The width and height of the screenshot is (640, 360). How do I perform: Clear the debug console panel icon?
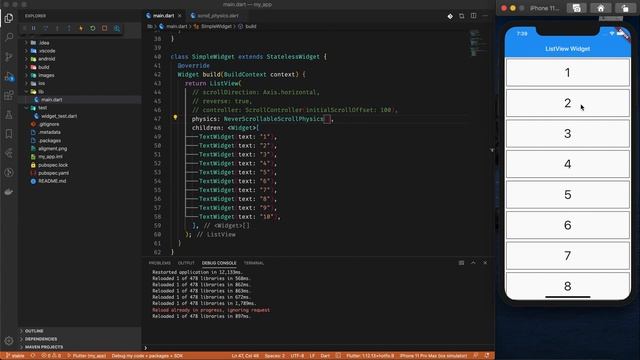(461, 263)
